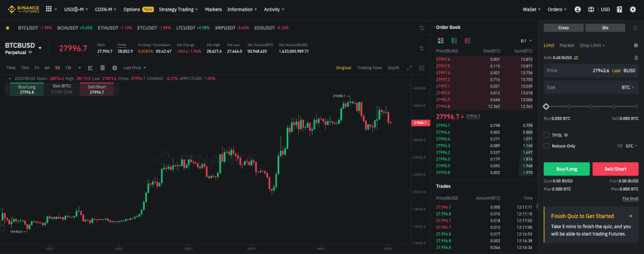
Task: Click the transfer funds arrows icon
Action: tap(576, 57)
